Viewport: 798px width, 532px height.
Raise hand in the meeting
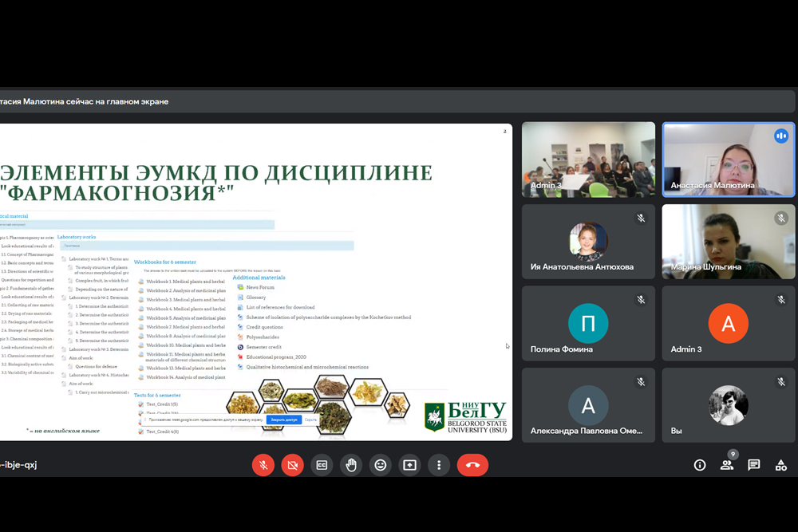point(351,465)
